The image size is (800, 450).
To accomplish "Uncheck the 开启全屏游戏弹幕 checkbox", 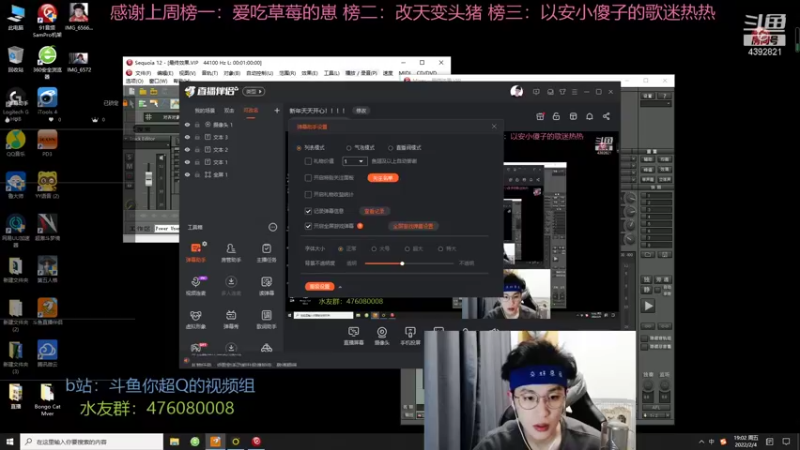I will (308, 226).
